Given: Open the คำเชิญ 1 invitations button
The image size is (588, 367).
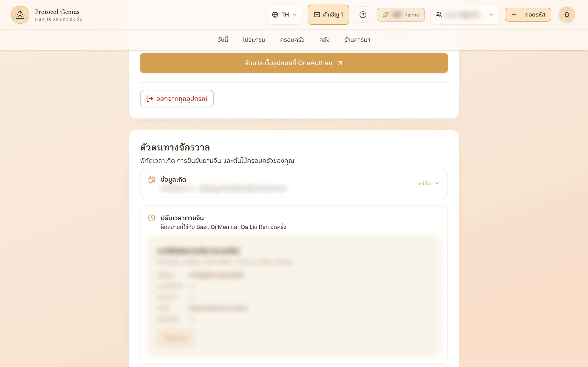Looking at the screenshot, I should pos(328,15).
